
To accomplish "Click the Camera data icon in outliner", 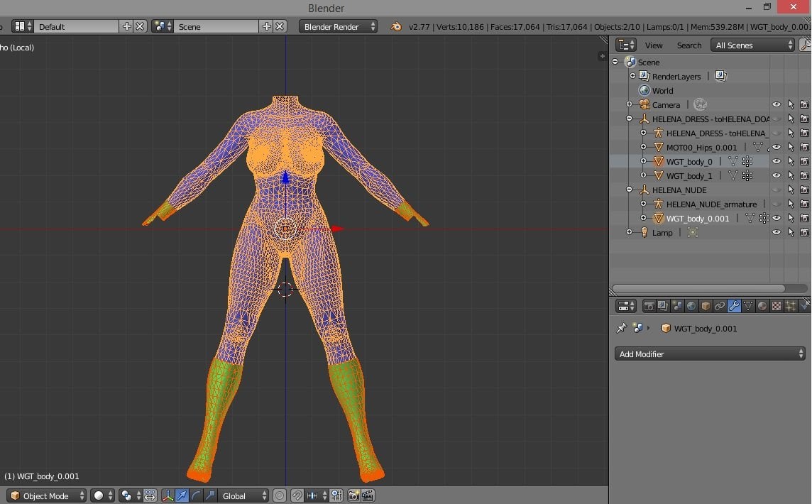I will pos(700,104).
